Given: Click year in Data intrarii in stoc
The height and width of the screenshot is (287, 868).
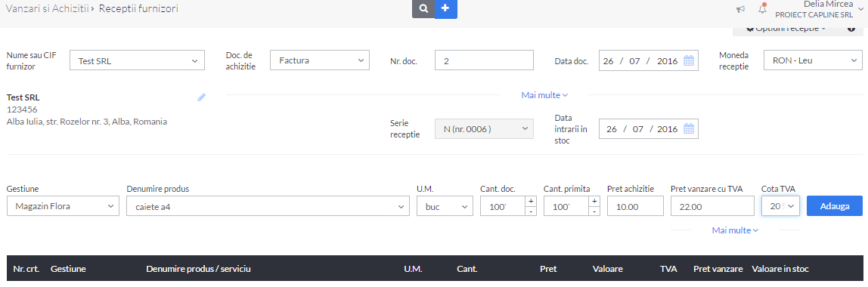Looking at the screenshot, I should click(668, 129).
